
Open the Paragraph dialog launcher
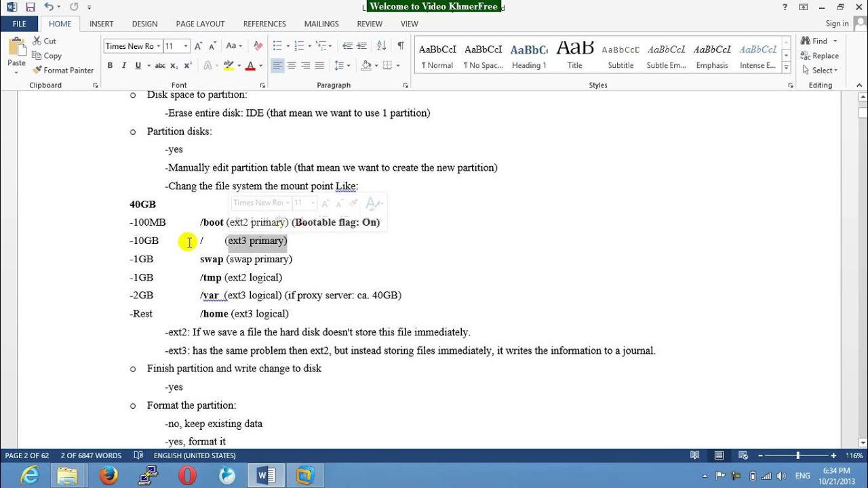pyautogui.click(x=406, y=85)
